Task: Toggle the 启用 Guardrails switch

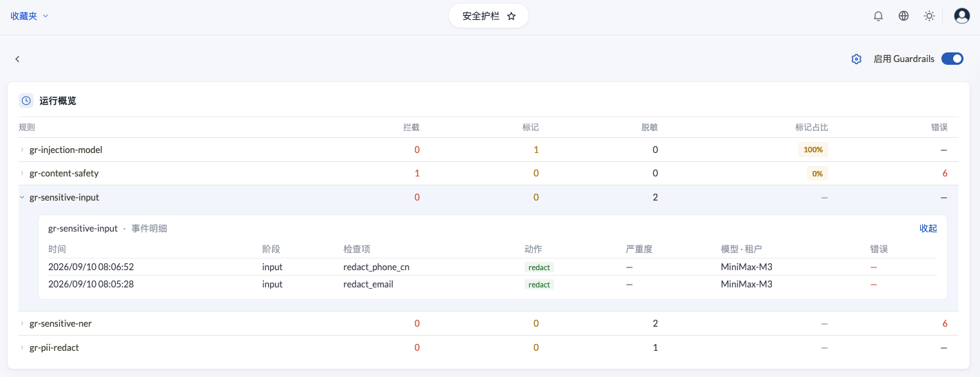Action: 952,59
